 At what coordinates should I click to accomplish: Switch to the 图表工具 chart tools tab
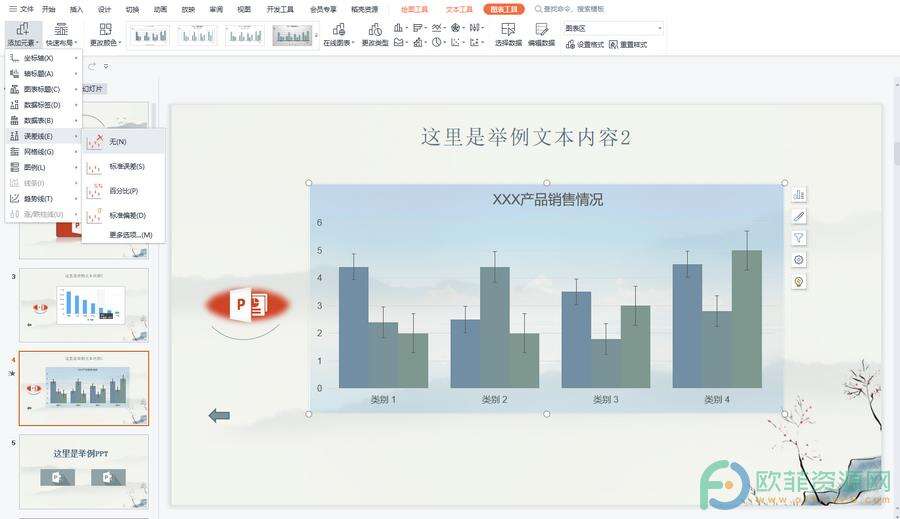[503, 9]
